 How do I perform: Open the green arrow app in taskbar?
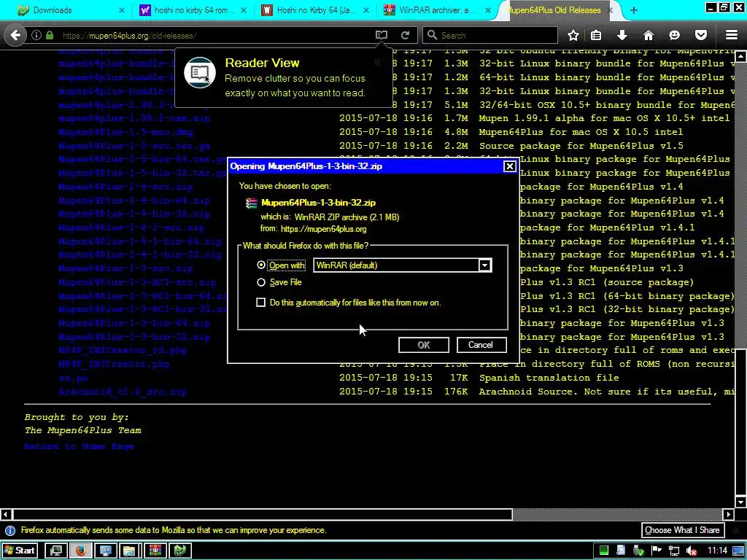[x=179, y=551]
